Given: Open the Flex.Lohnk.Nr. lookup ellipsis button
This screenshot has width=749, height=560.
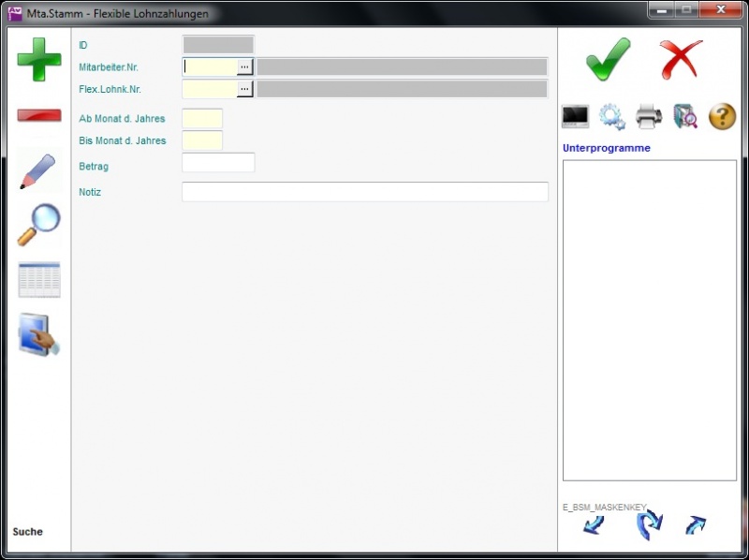Looking at the screenshot, I should tap(244, 89).
